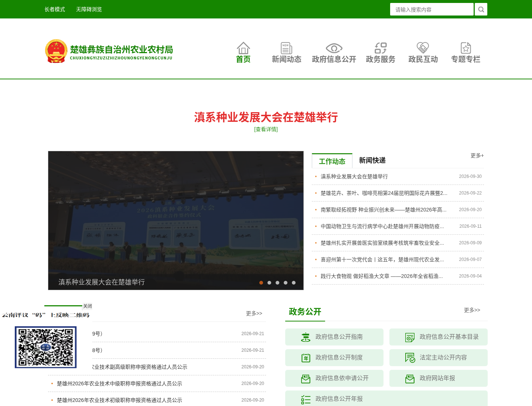The width and height of the screenshot is (532, 406).
Task: Click the search input field
Action: (x=432, y=9)
